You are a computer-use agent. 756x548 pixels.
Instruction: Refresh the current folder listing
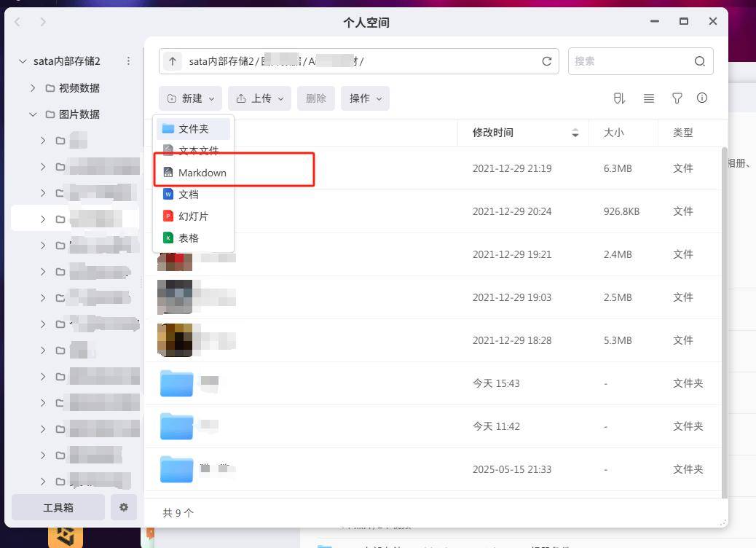click(547, 61)
